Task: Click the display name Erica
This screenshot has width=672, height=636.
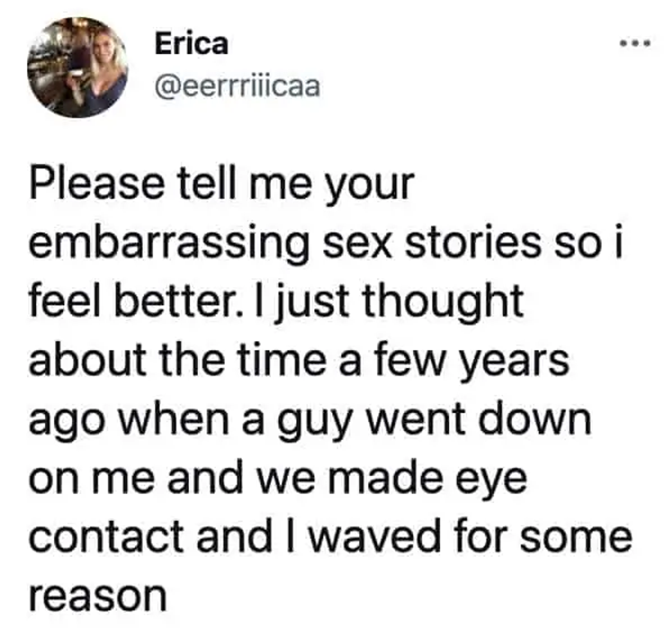Action: [192, 44]
